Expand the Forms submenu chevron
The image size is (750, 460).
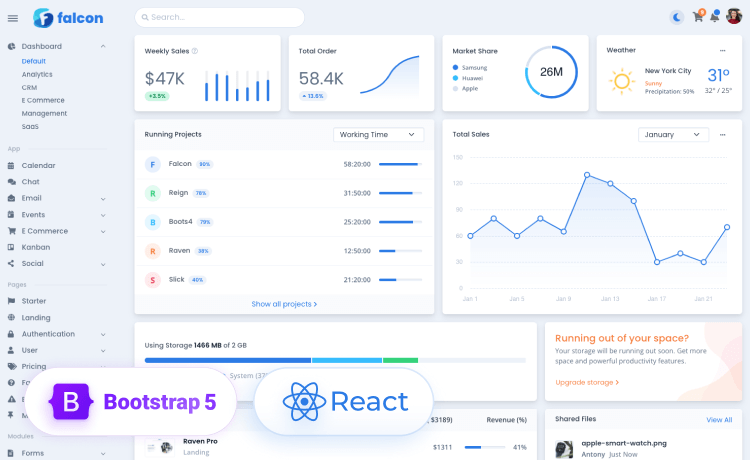point(103,453)
